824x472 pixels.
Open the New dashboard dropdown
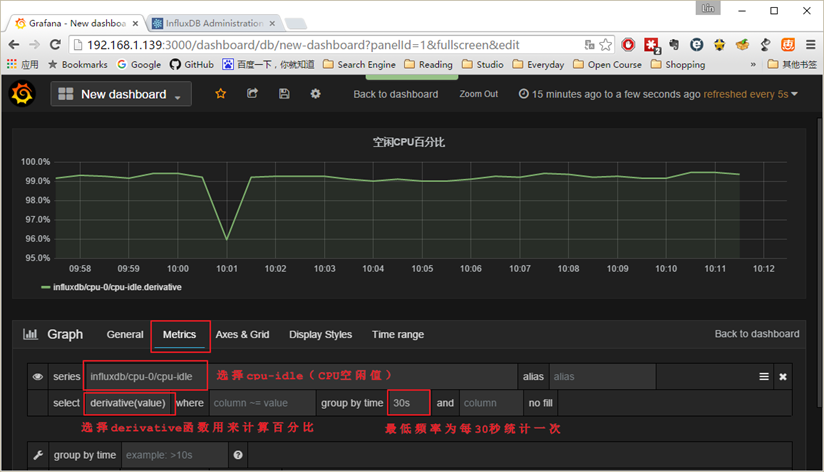click(122, 94)
